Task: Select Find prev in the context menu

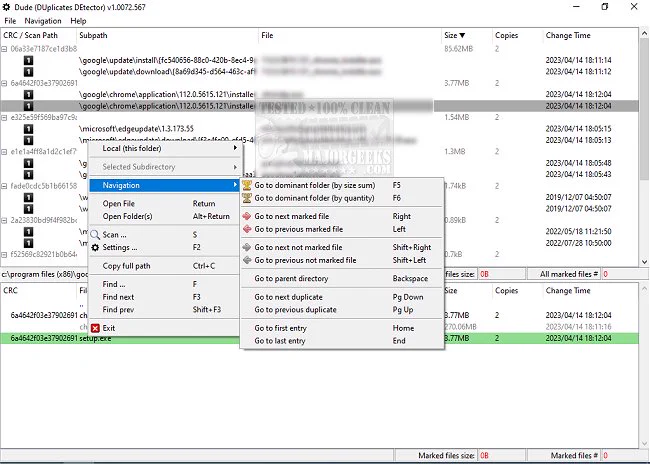Action: [164, 310]
